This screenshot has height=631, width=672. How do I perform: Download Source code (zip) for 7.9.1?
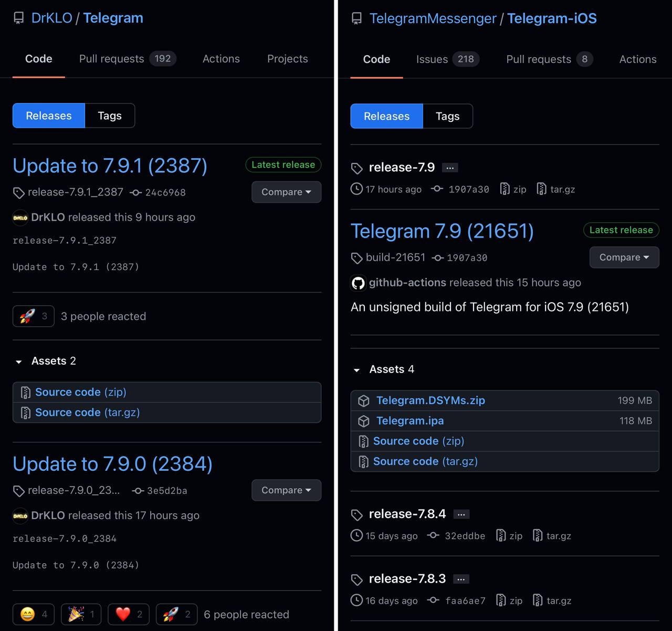80,392
